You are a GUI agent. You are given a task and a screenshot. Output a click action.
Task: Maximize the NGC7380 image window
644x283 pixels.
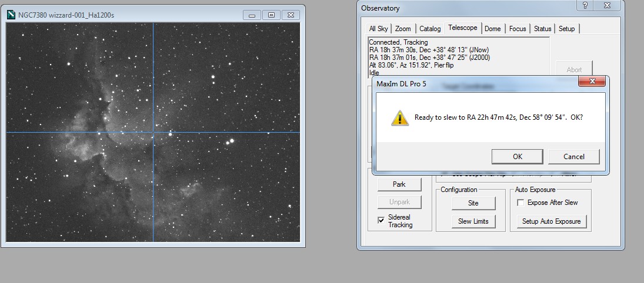(x=271, y=15)
